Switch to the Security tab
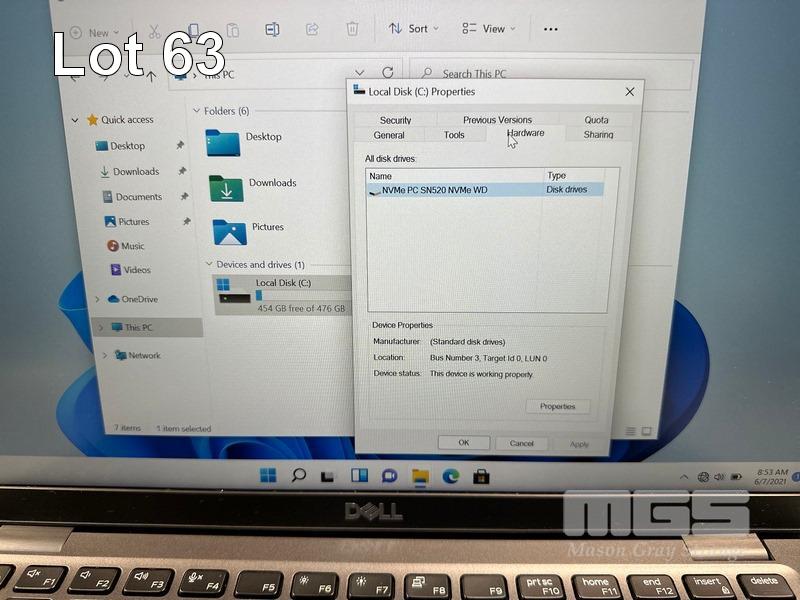 (395, 120)
